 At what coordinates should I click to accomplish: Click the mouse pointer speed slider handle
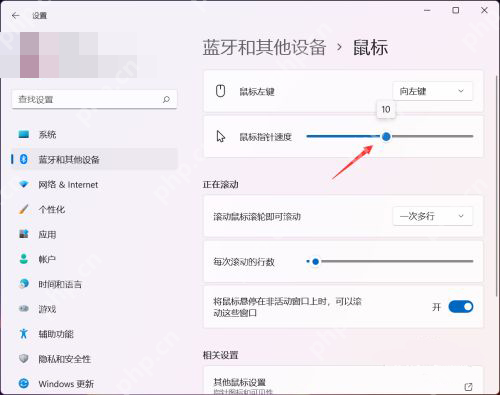coord(386,136)
